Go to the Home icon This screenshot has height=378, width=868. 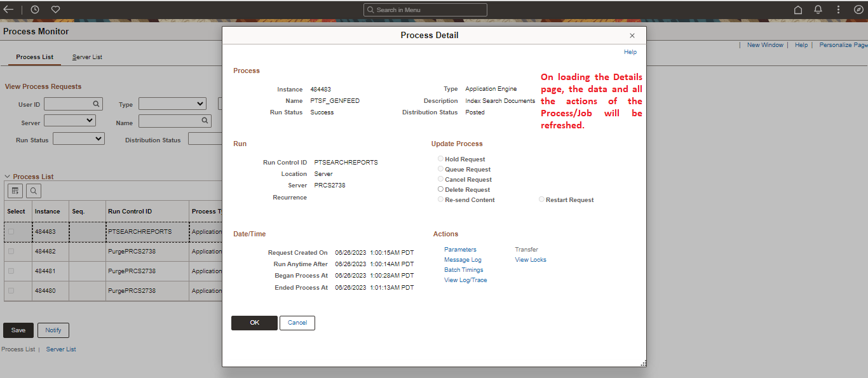[x=797, y=9]
